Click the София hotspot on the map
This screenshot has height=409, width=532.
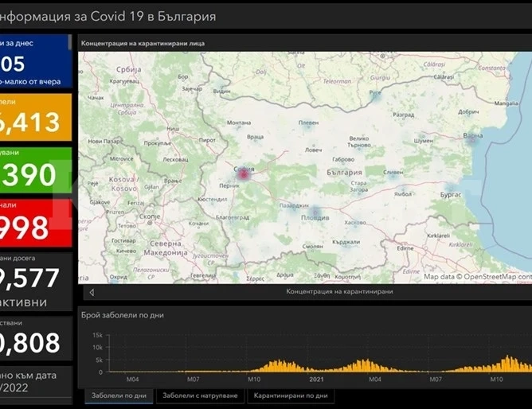coord(244,175)
